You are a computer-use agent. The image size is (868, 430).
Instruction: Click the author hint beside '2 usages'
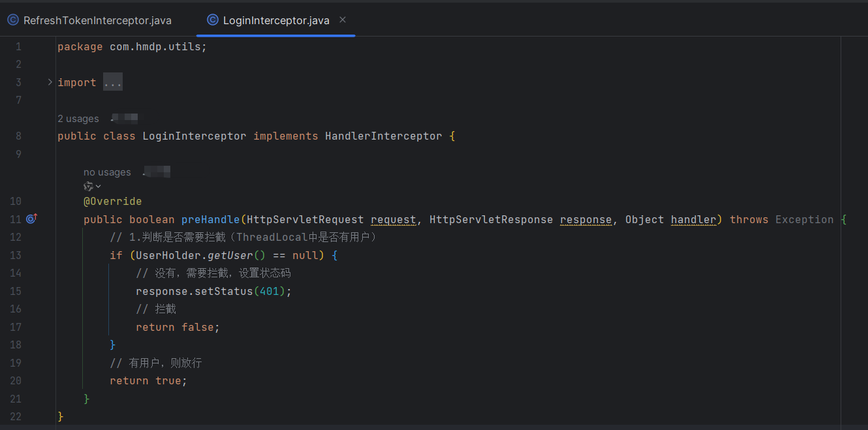[124, 119]
